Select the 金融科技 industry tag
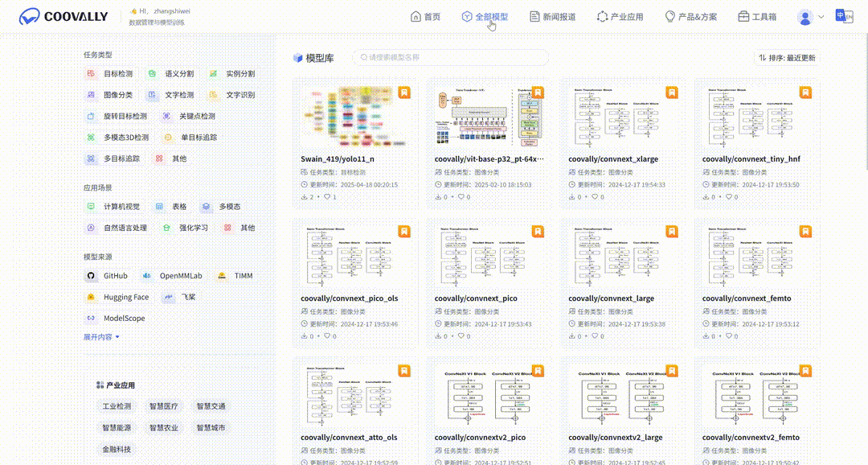The height and width of the screenshot is (465, 868). 117,450
